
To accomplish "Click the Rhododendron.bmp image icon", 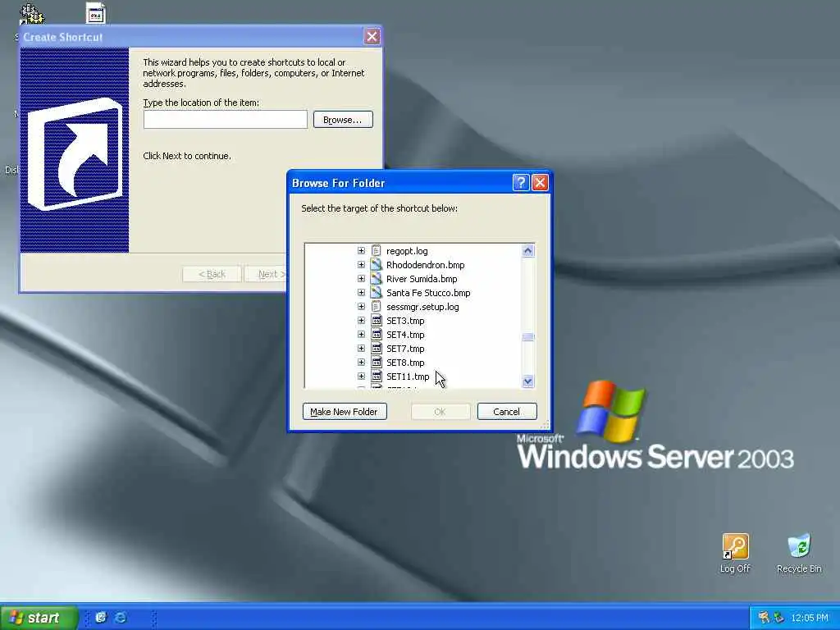I will pyautogui.click(x=376, y=265).
